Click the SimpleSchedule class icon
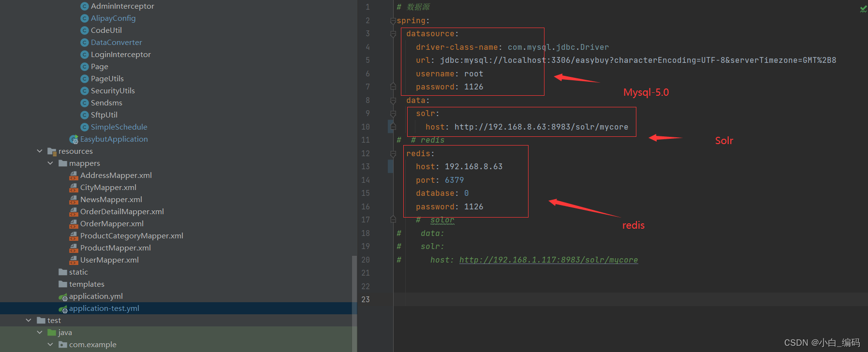 coord(85,127)
